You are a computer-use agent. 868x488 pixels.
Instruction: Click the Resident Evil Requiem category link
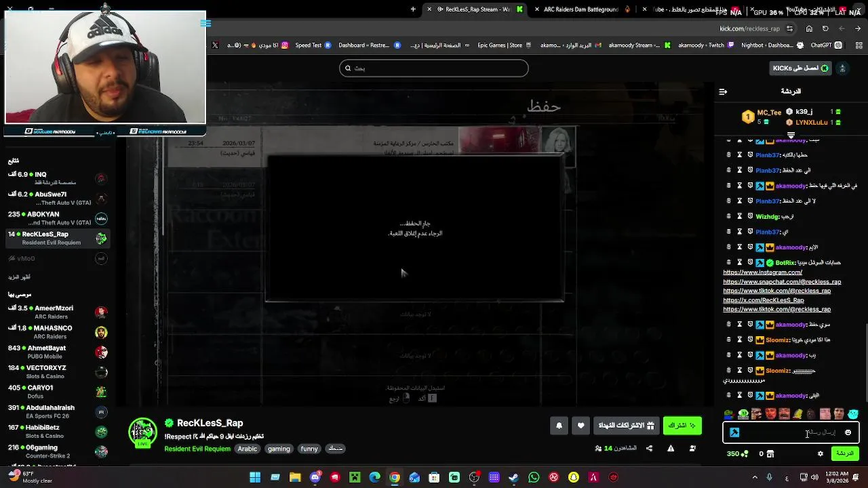point(197,449)
